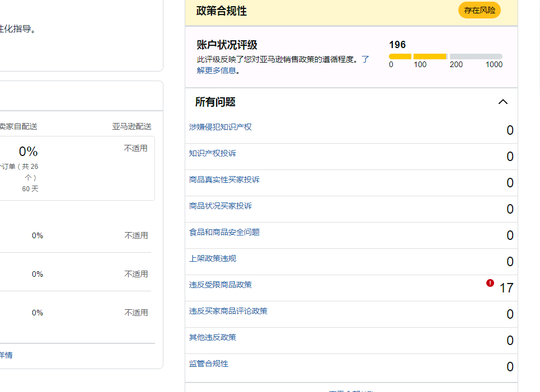
Task: Click the 账户状况评级 heading
Action: point(227,45)
